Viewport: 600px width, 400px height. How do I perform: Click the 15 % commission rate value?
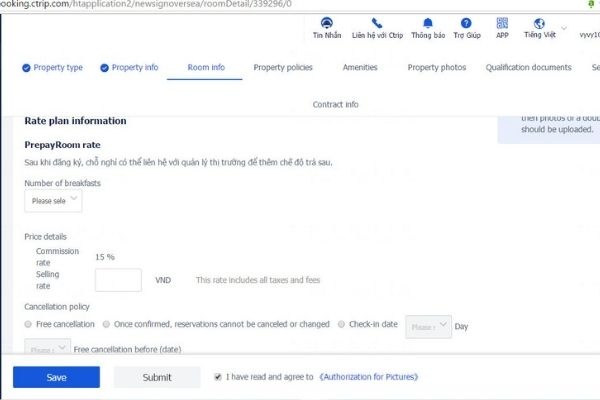pos(105,257)
